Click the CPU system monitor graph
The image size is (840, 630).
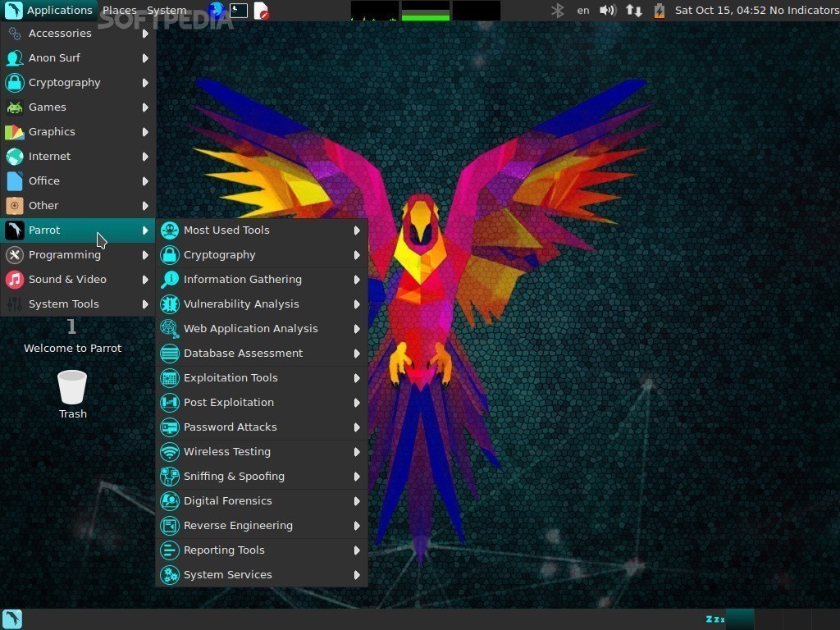[374, 11]
